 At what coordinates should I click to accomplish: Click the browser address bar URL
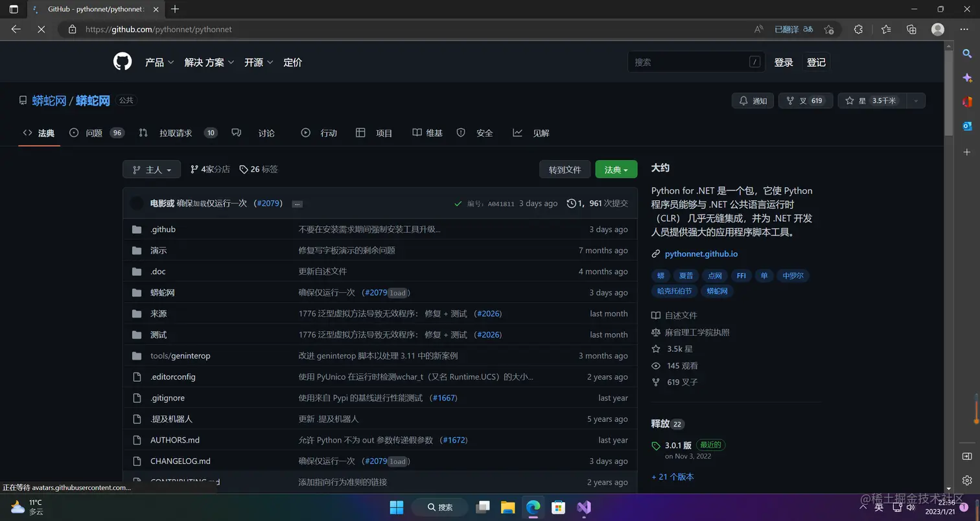(x=159, y=29)
